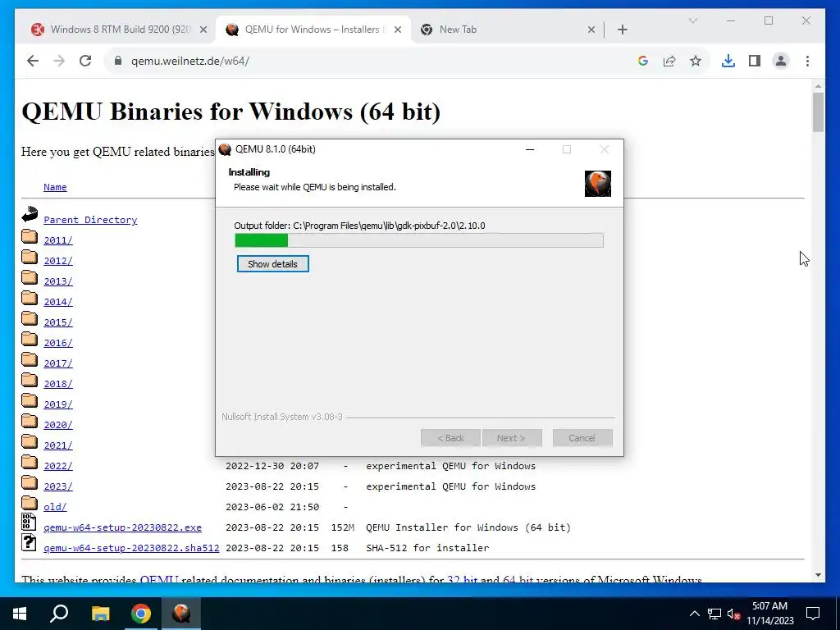Viewport: 840px width, 630px height.
Task: Open the Google icon in address bar
Action: [x=643, y=61]
